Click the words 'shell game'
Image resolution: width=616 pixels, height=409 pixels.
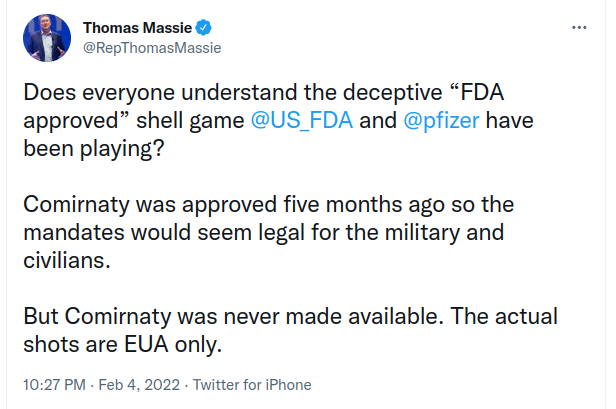pyautogui.click(x=190, y=121)
